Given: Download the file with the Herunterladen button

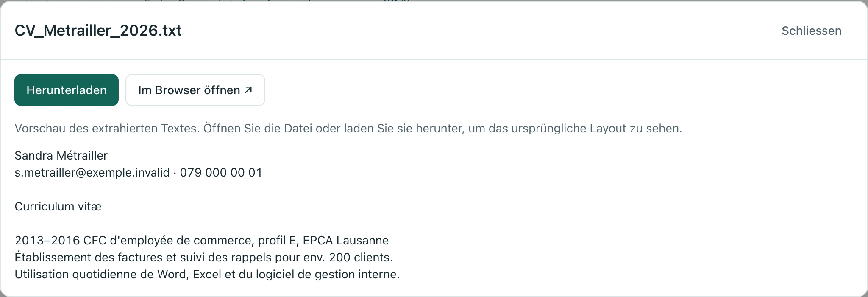Looking at the screenshot, I should (x=67, y=90).
